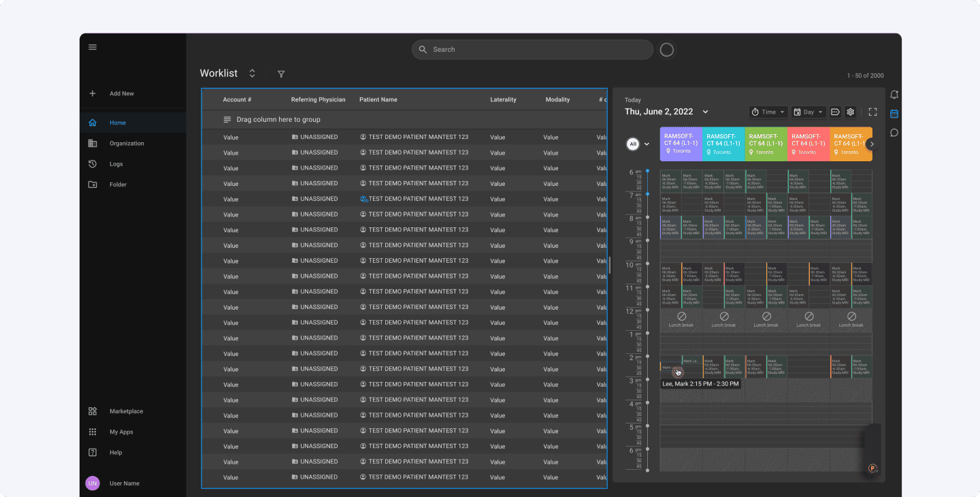Click the Worklist filter funnel icon
980x497 pixels.
point(281,74)
